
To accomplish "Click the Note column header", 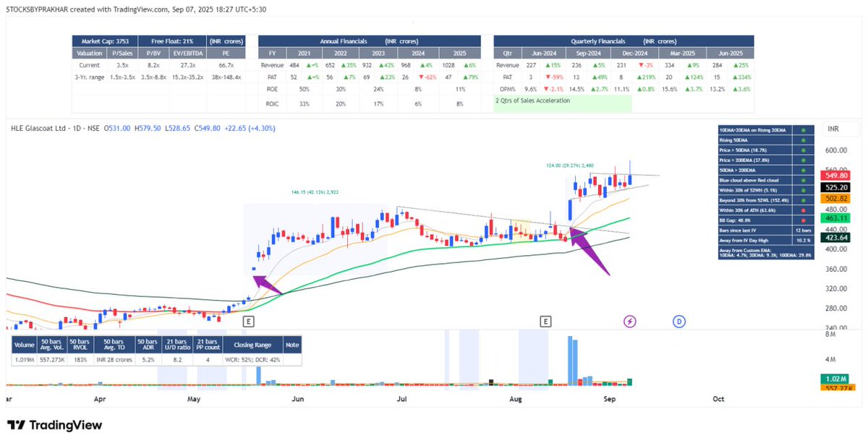I will click(292, 345).
